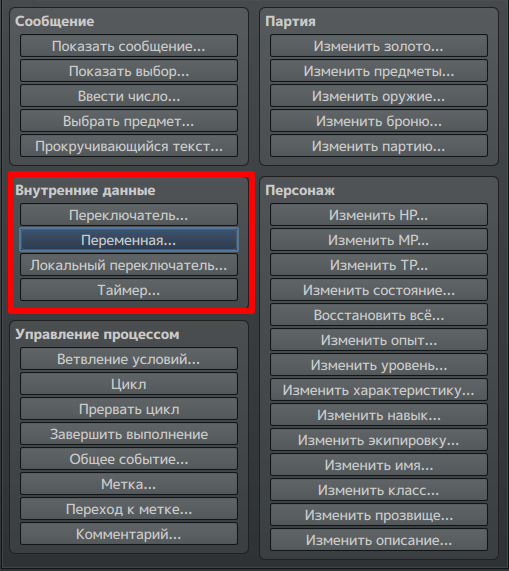The image size is (509, 571).
Task: Open the Переключатель command
Action: point(129,215)
